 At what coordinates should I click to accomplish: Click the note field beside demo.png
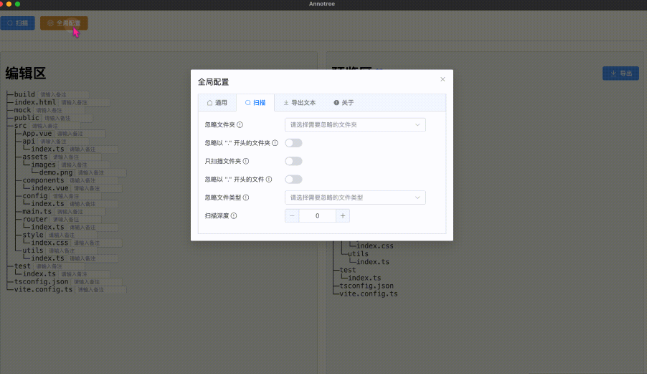coord(101,173)
